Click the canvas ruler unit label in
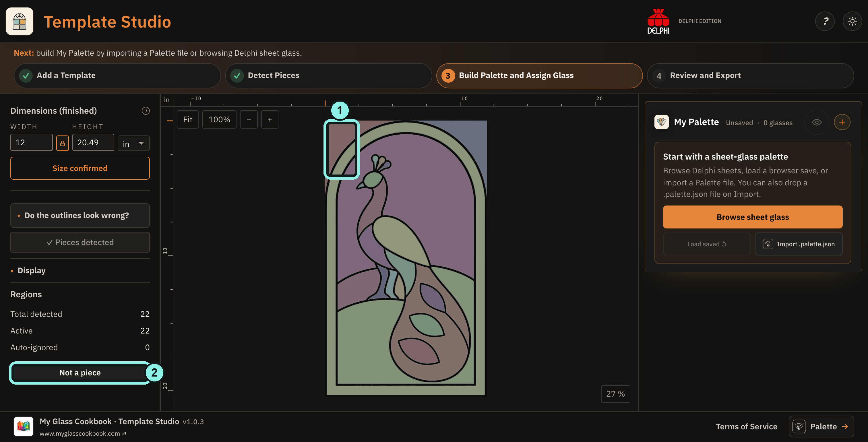This screenshot has height=442, width=868. click(x=166, y=100)
